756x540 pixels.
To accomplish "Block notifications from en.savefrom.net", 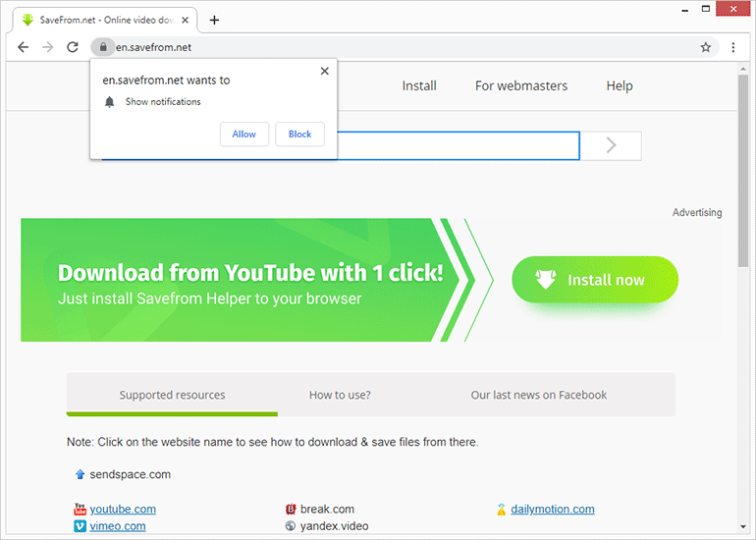I will tap(299, 135).
